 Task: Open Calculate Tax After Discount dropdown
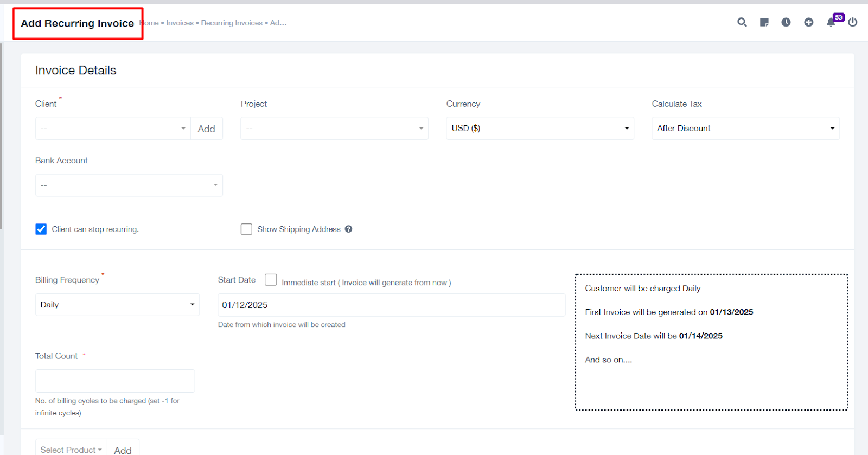click(746, 129)
